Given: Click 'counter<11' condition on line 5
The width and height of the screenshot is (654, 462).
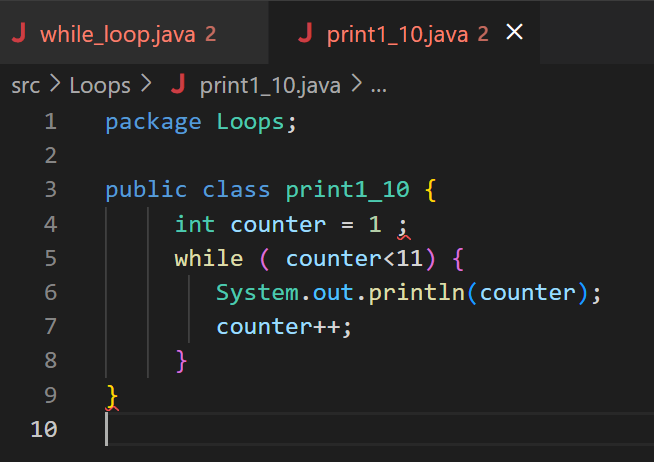Looking at the screenshot, I should [x=354, y=259].
